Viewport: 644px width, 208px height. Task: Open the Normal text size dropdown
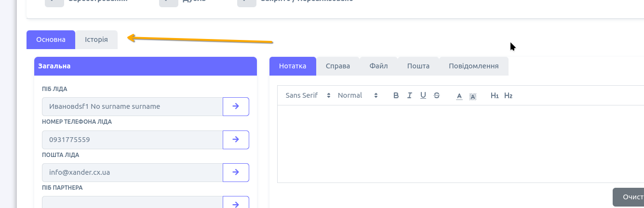point(358,95)
